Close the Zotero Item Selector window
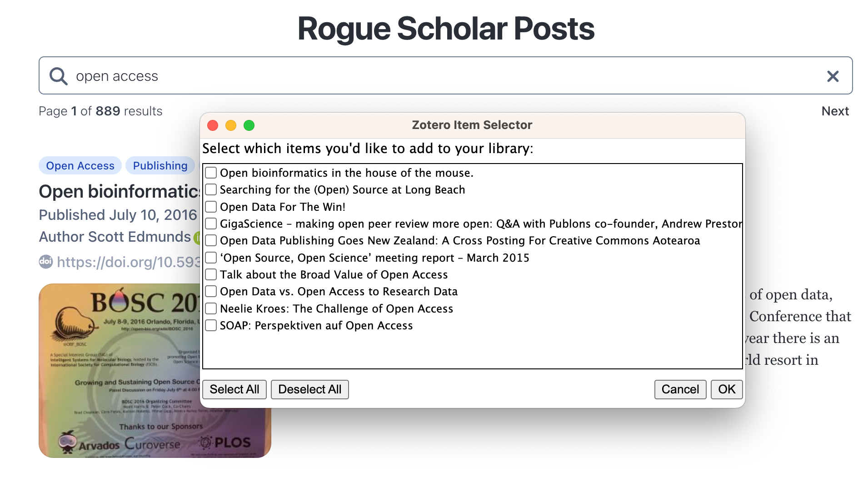Viewport: 868px width, 477px height. point(213,125)
